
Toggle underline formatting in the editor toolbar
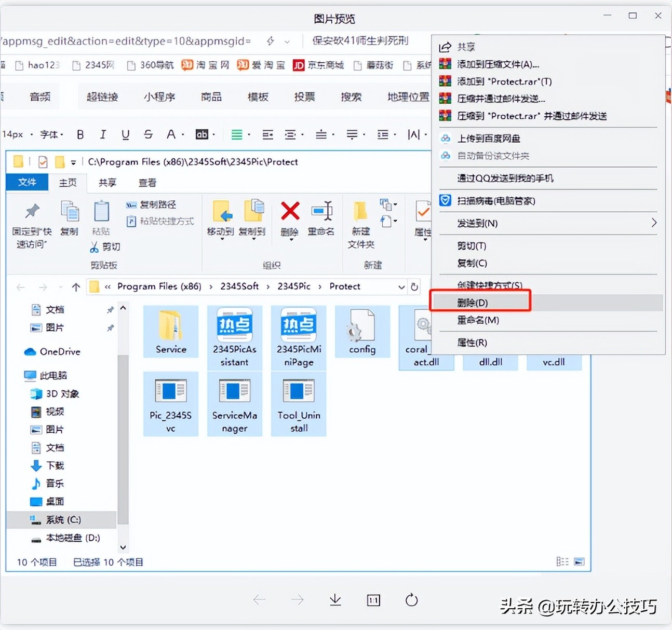tap(125, 134)
